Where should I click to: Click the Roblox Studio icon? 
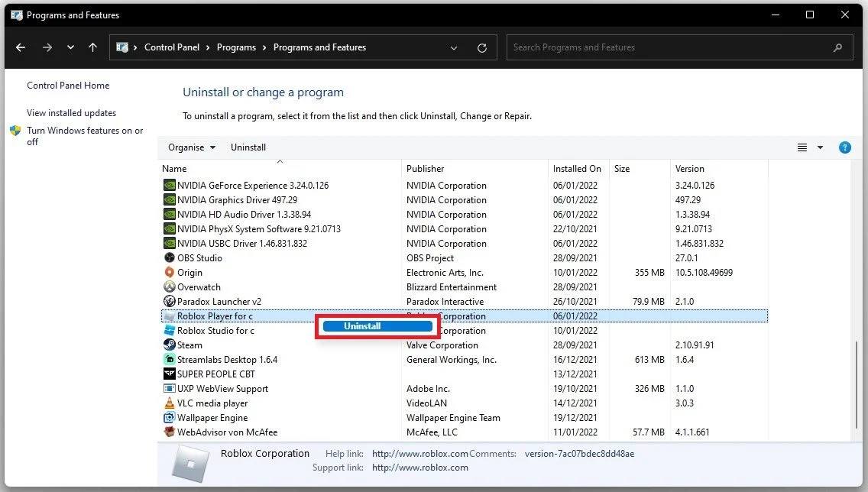pos(170,330)
